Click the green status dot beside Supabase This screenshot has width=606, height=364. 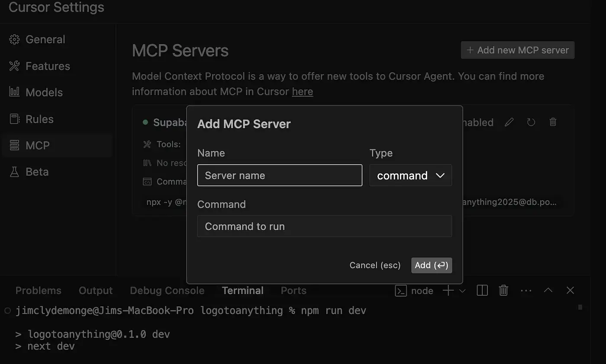pyautogui.click(x=145, y=122)
